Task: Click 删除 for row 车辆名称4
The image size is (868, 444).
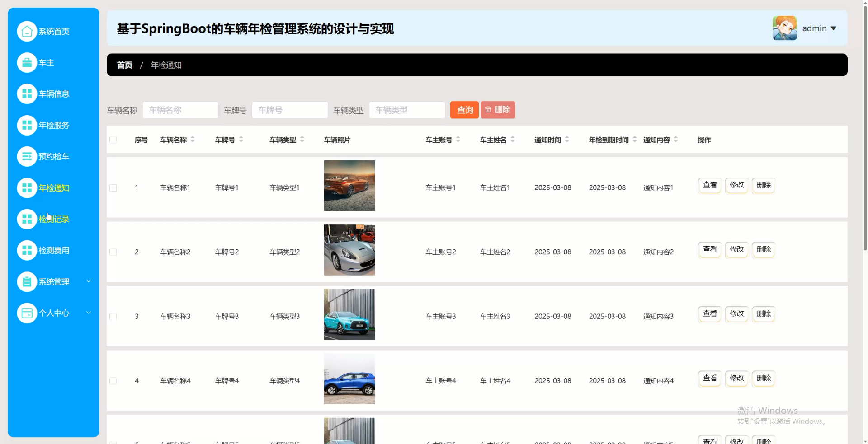Action: click(x=764, y=379)
